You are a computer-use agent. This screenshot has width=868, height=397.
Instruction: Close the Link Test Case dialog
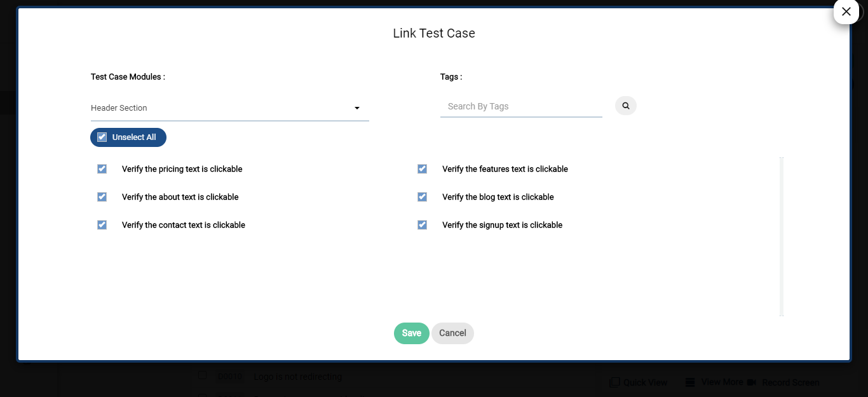tap(846, 11)
